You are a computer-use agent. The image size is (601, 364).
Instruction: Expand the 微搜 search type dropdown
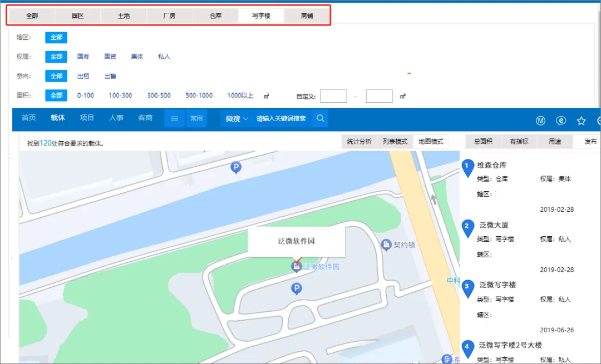[237, 118]
